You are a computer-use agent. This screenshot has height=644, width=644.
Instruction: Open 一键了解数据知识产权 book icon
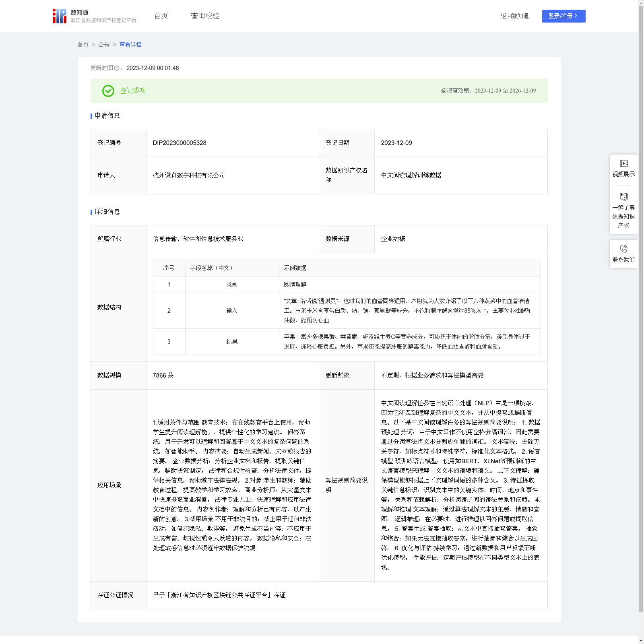tap(623, 197)
